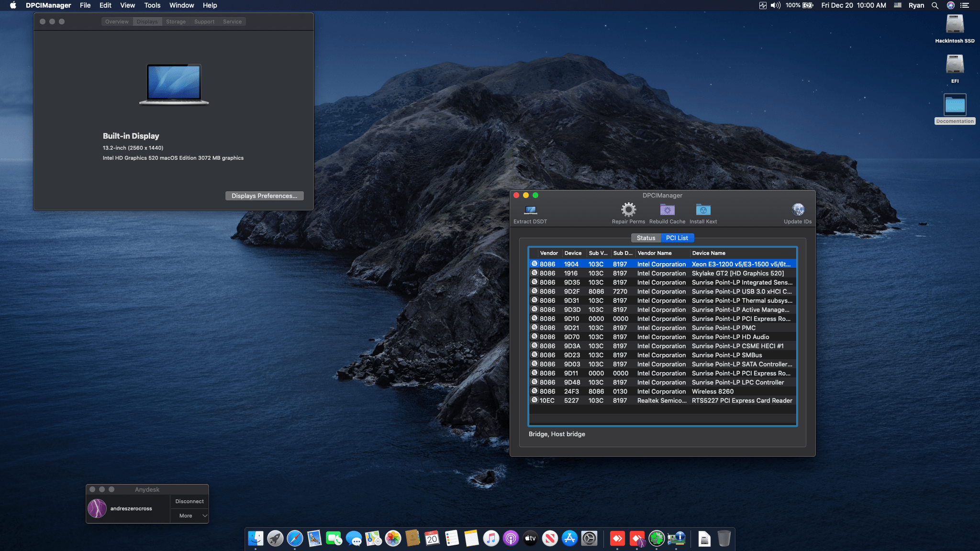This screenshot has height=551, width=980.
Task: Open Launchpad from the Dock
Action: [x=275, y=539]
